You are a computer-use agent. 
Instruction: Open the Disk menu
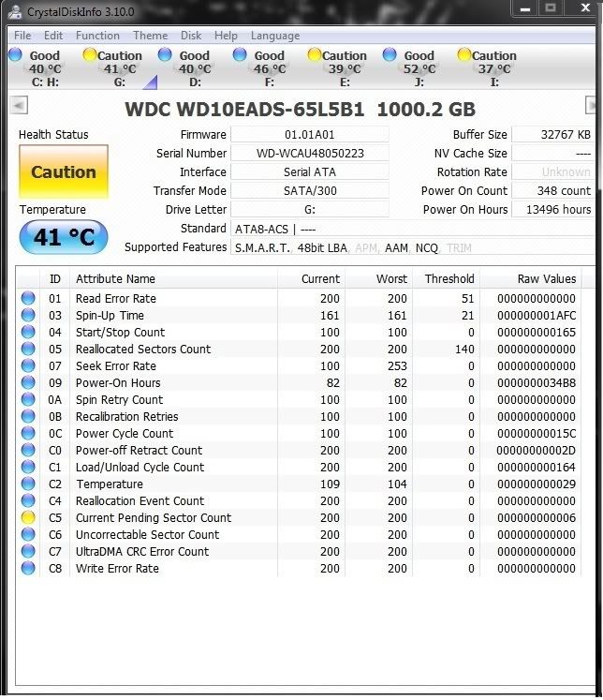191,36
